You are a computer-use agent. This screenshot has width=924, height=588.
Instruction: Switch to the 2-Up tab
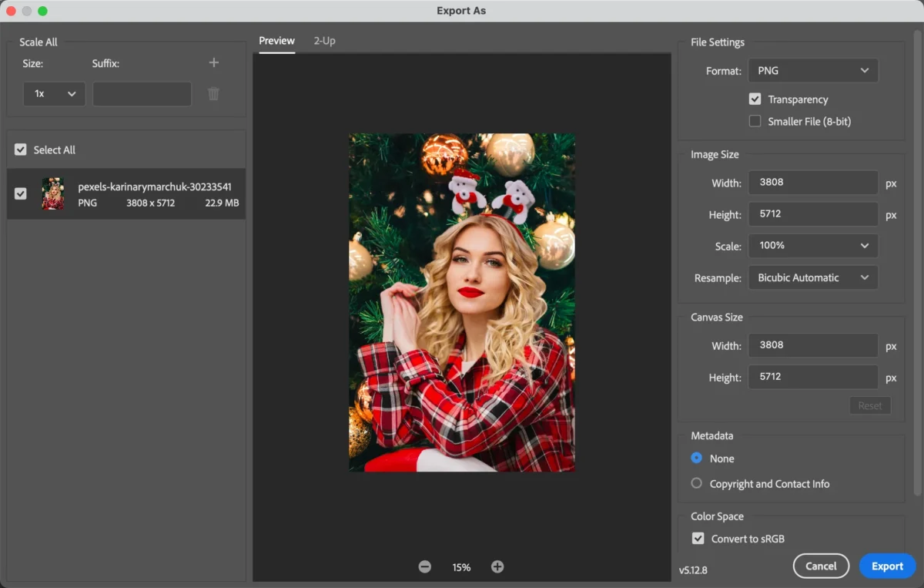pyautogui.click(x=324, y=41)
